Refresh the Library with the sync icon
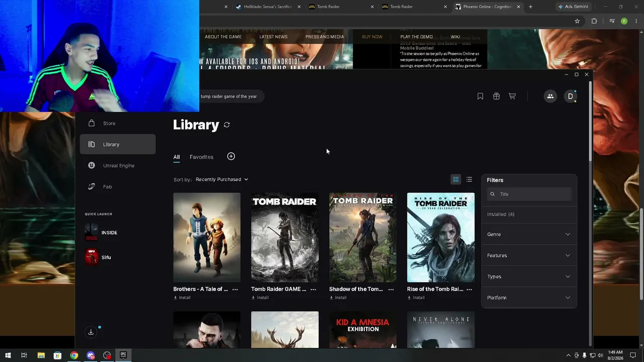The width and height of the screenshot is (644, 362). coord(227,125)
